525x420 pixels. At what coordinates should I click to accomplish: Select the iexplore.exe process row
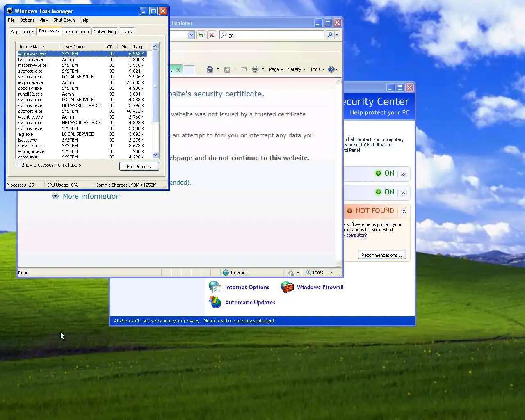click(x=82, y=82)
